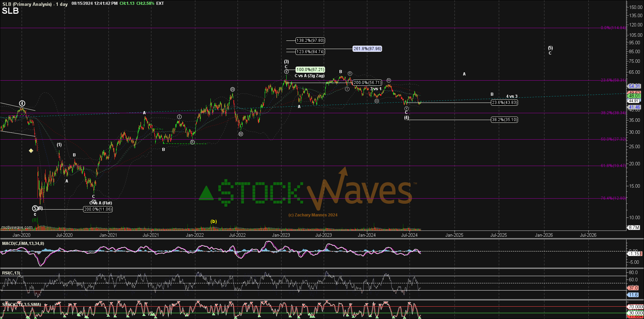Click the 11.6 RSI value tag

click(x=633, y=295)
